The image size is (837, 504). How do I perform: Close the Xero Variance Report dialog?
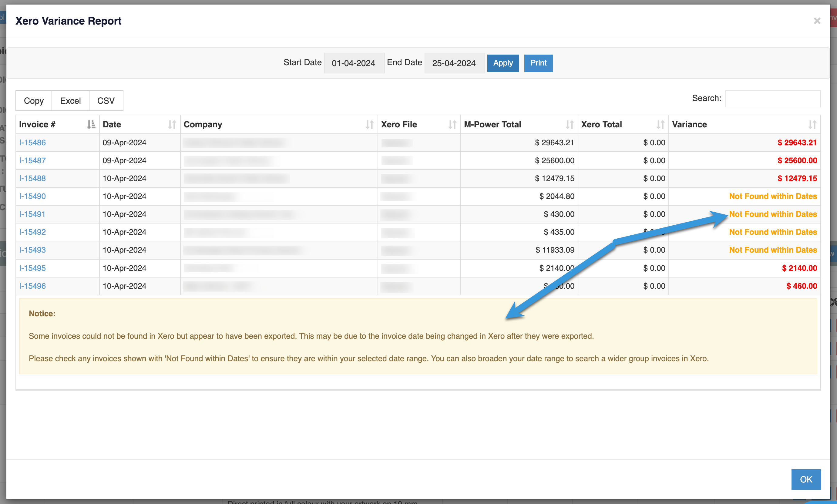[817, 21]
